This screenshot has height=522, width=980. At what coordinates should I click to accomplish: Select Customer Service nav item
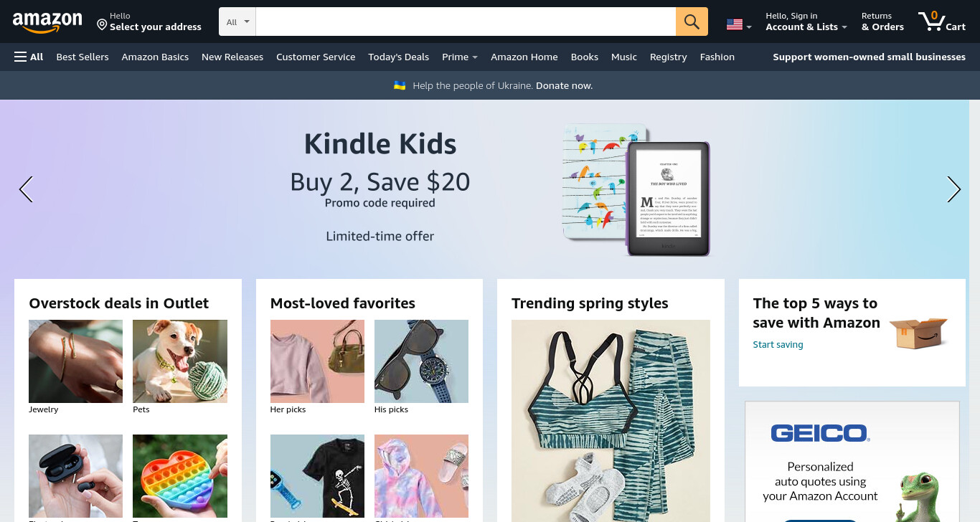[316, 57]
